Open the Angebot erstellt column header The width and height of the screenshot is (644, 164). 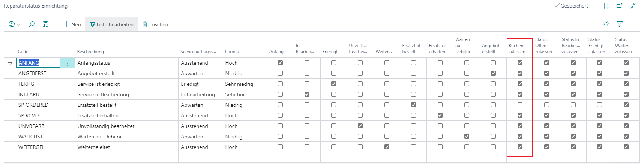[491, 49]
